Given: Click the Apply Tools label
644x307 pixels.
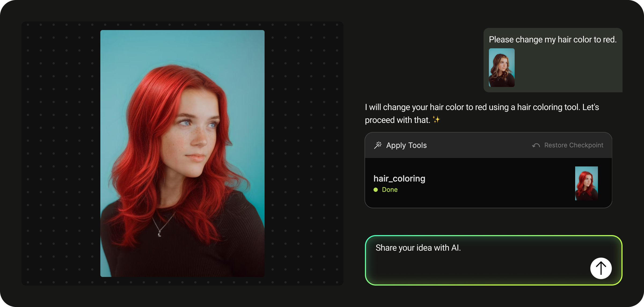Looking at the screenshot, I should pyautogui.click(x=406, y=145).
